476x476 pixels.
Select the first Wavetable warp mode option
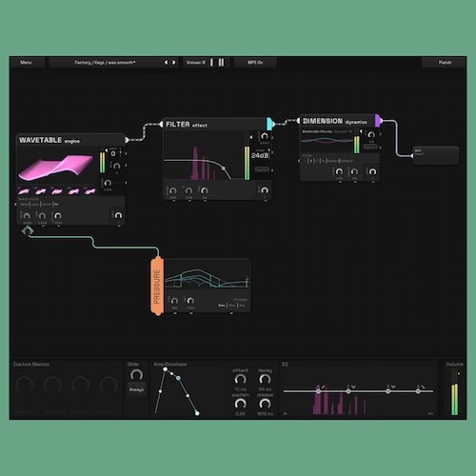click(x=24, y=205)
